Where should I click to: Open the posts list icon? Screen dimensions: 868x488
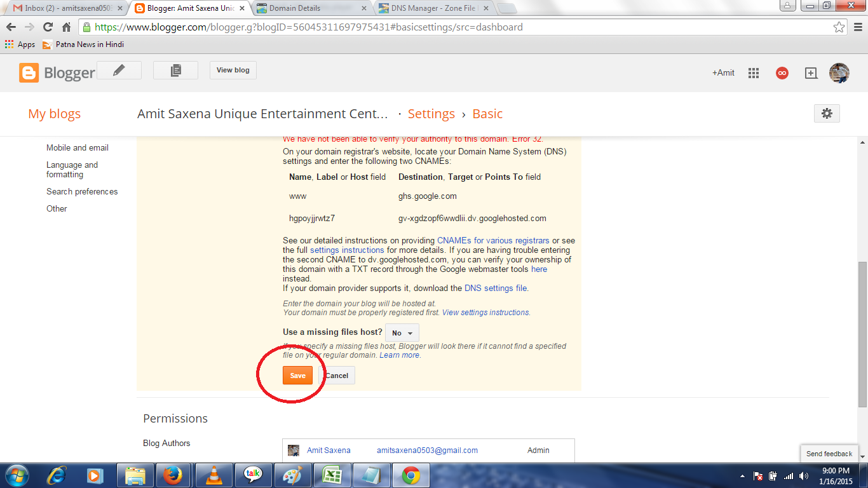175,71
